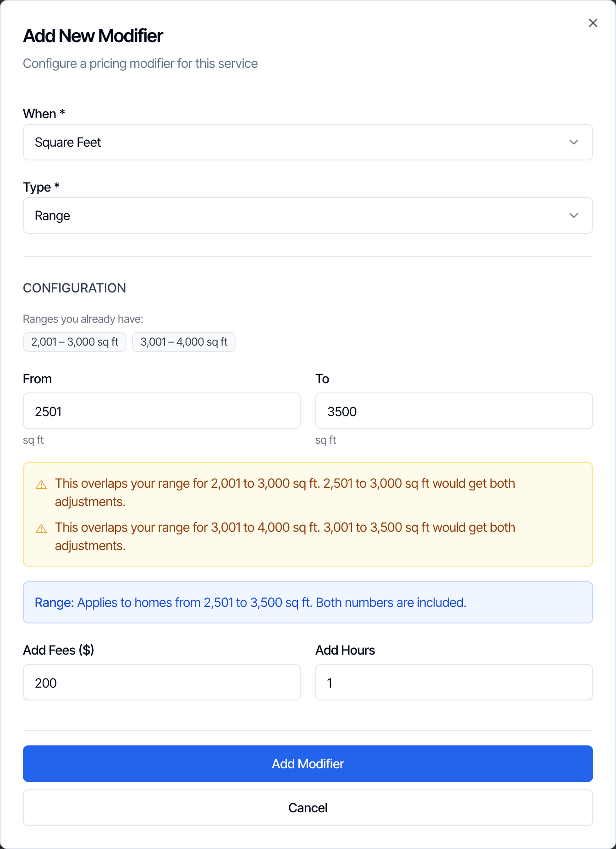Click the warning icon for the 2,001 to 3,000 overlap

coord(41,485)
